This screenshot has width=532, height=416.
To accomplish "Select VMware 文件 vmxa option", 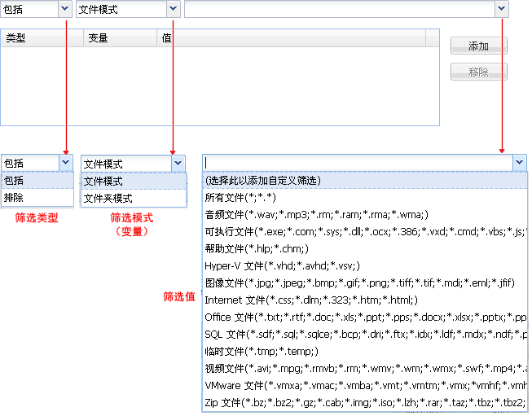I will click(x=365, y=386).
